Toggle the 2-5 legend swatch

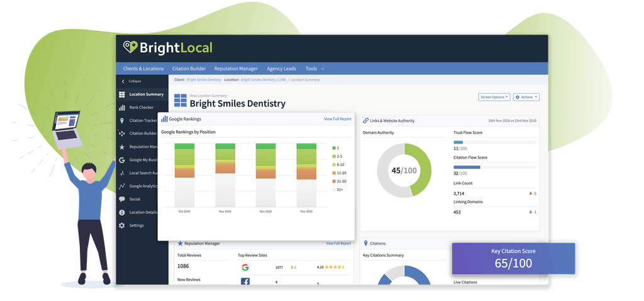(x=334, y=156)
